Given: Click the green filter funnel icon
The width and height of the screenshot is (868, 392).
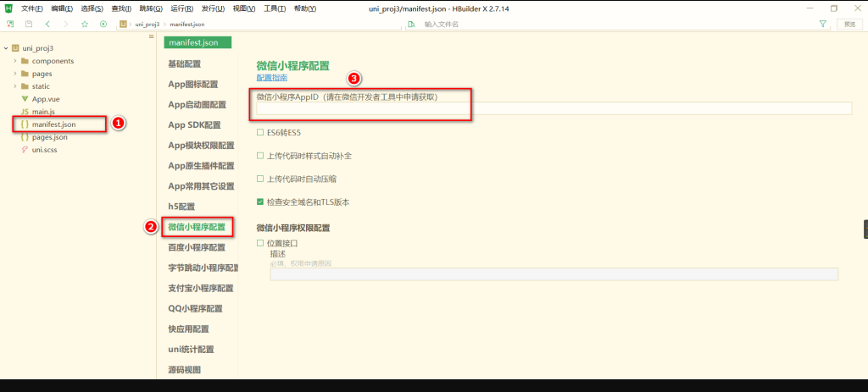Looking at the screenshot, I should coord(822,25).
